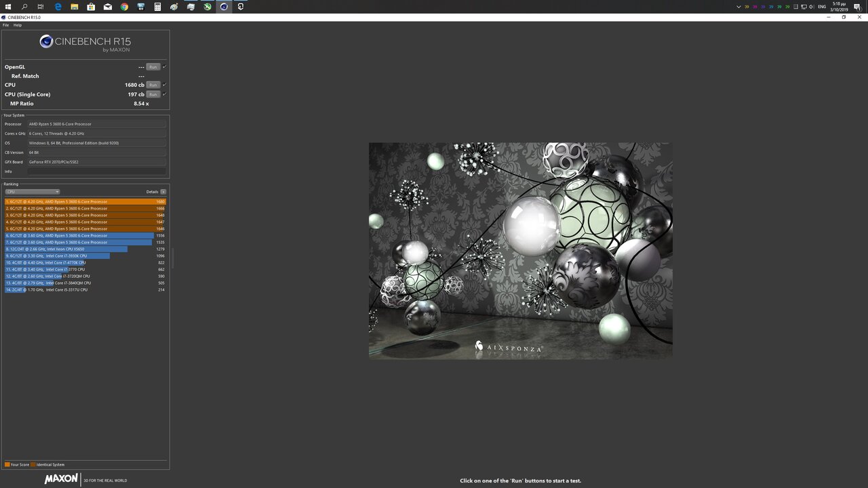Select ranking entry 4 scoring 1647
The width and height of the screenshot is (868, 488).
(85, 222)
